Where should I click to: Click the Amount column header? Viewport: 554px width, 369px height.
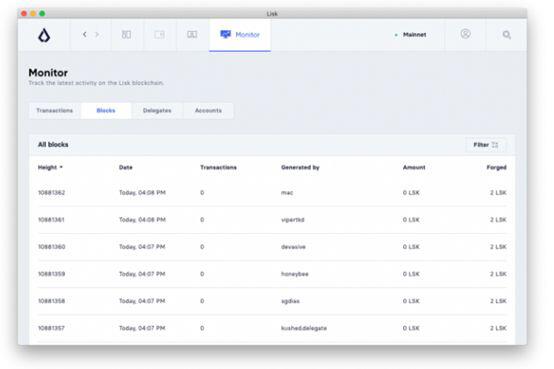(x=414, y=167)
